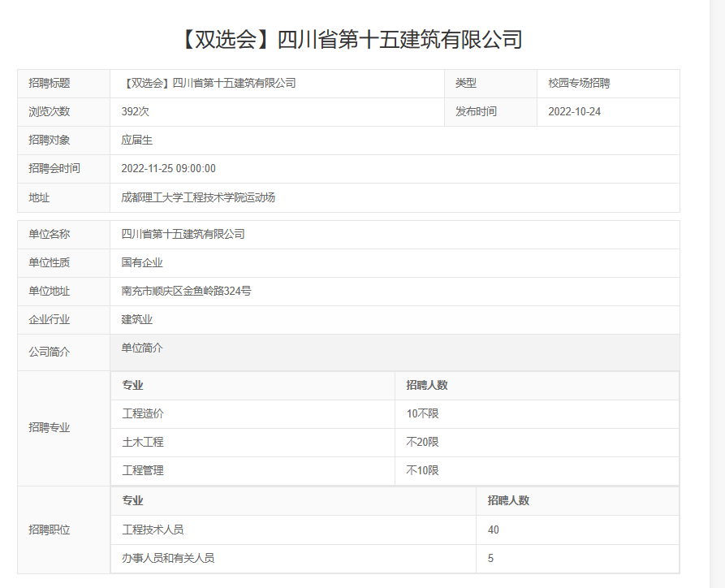Click the 浏览次数 label

click(49, 111)
